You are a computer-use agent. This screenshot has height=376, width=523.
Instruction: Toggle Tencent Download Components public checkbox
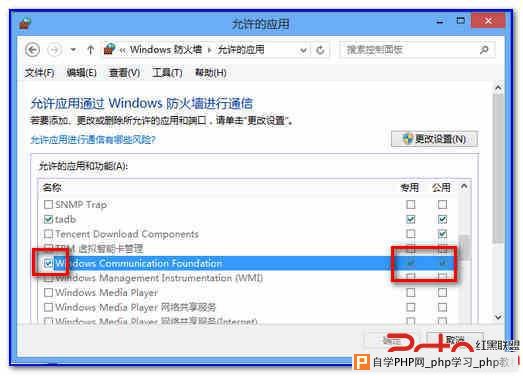point(442,234)
